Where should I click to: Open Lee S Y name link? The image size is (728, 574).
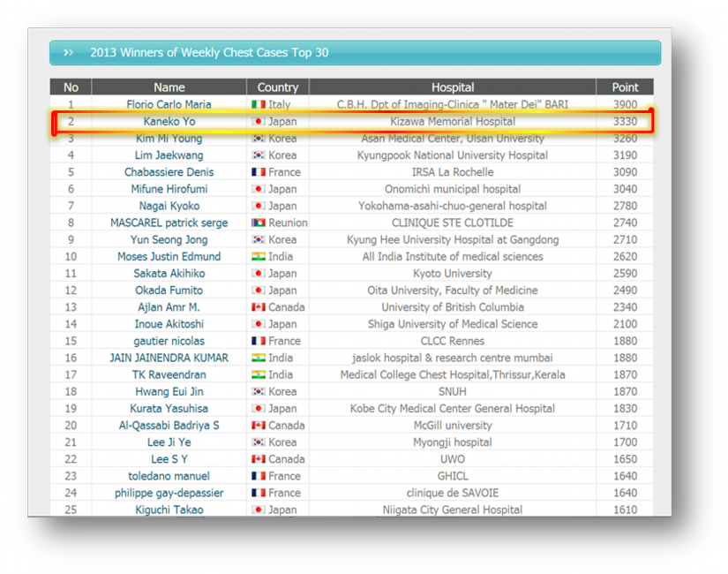click(169, 459)
